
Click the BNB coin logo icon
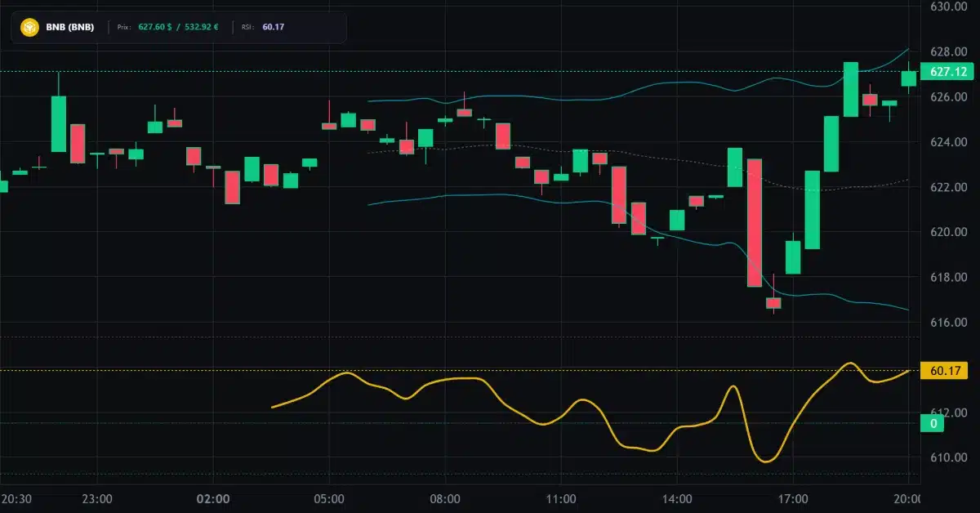pos(29,27)
